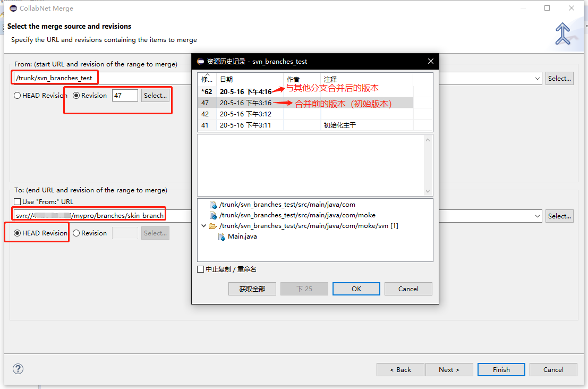Click the wizard Cancel button
The image size is (588, 389).
coord(553,369)
